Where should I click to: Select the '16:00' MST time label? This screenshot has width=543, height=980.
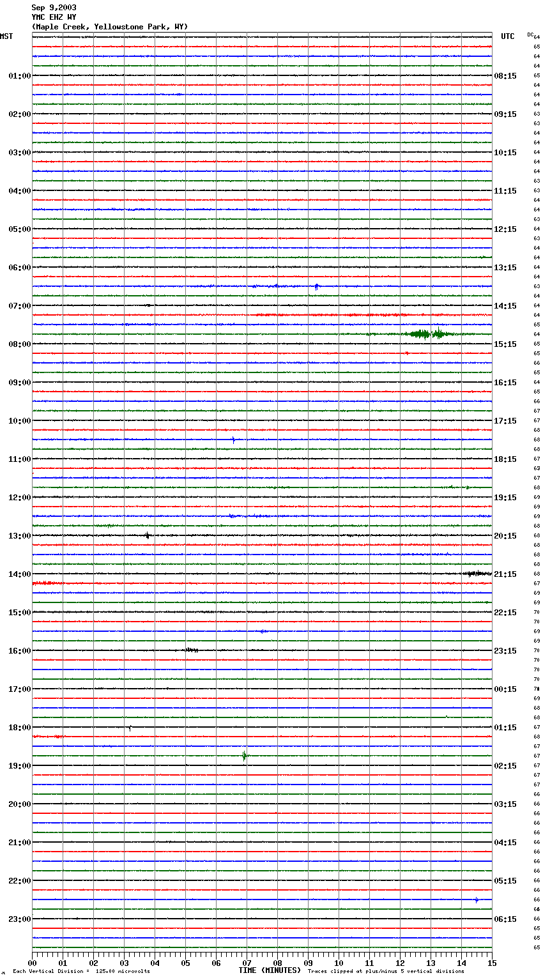point(20,651)
